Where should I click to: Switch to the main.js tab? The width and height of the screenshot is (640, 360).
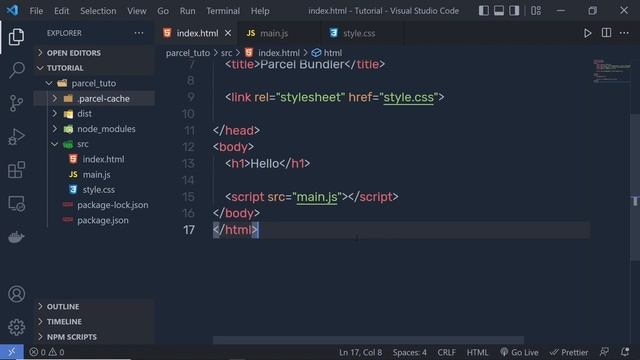[x=280, y=33]
